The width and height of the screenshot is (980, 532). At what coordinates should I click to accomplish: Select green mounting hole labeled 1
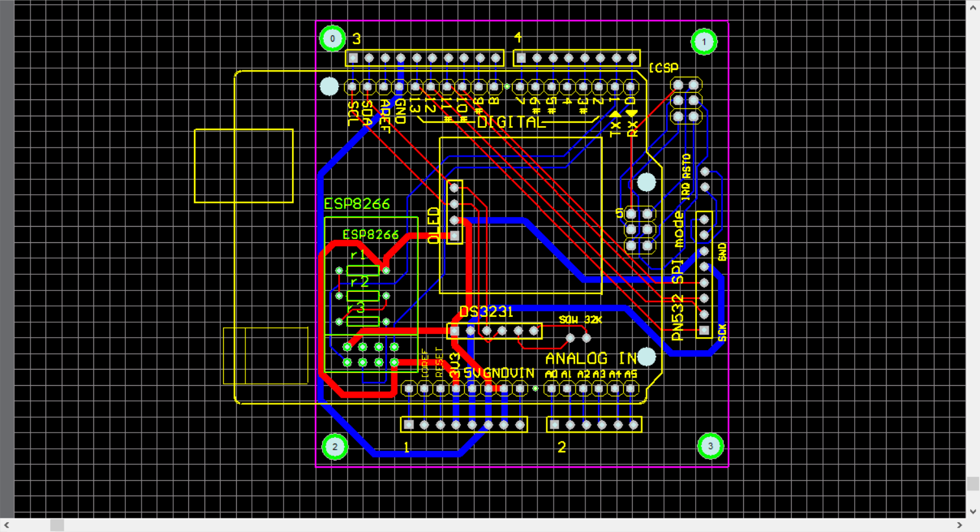704,42
